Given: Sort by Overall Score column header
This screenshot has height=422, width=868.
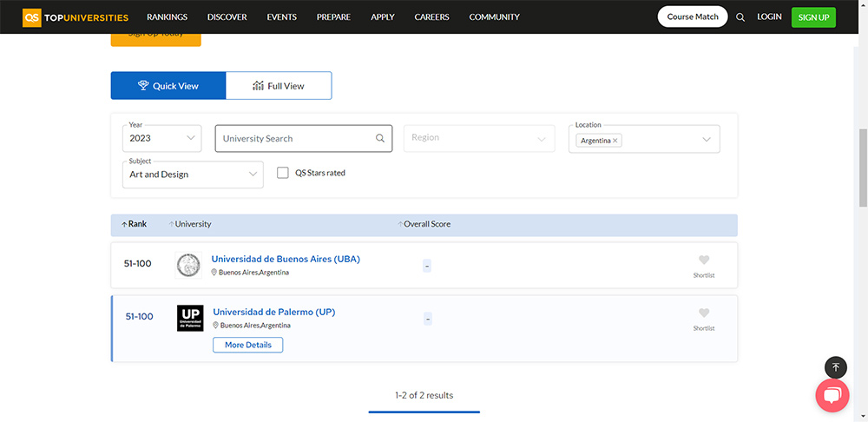Looking at the screenshot, I should 424,224.
